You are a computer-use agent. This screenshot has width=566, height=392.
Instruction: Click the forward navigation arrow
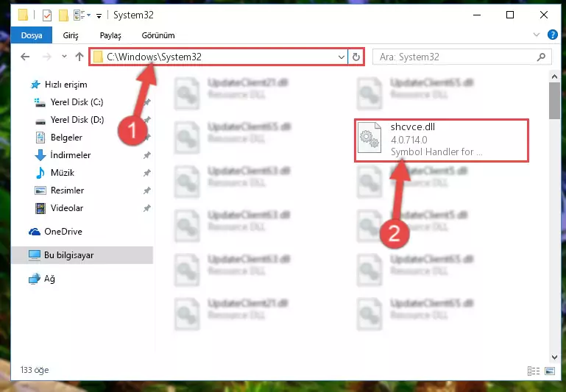pyautogui.click(x=47, y=57)
